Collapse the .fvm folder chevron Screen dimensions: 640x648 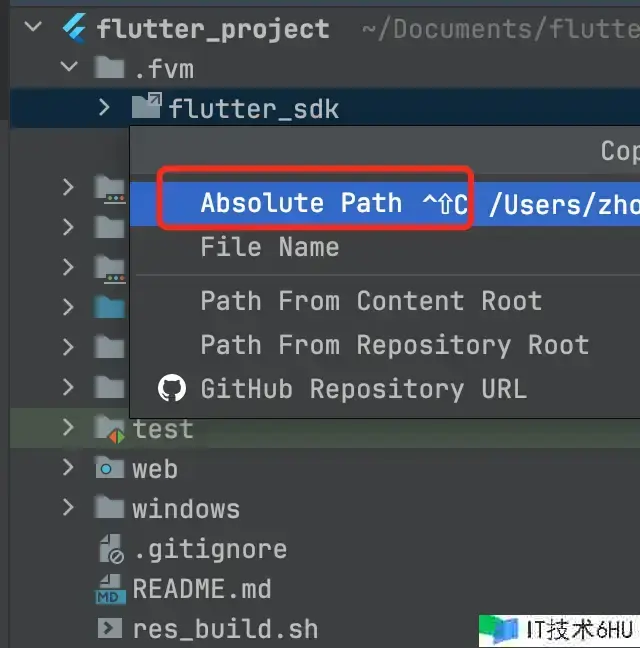69,67
